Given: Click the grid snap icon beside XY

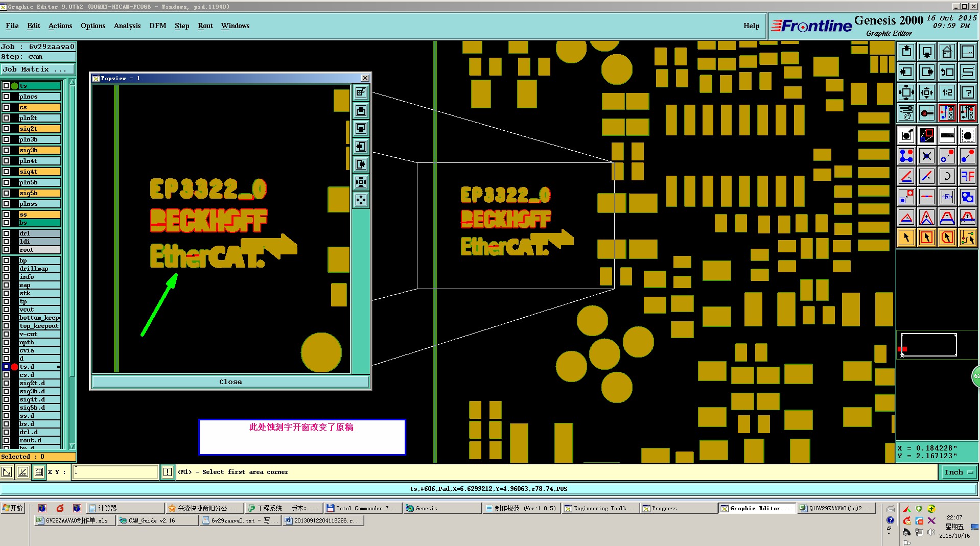Looking at the screenshot, I should tap(39, 472).
